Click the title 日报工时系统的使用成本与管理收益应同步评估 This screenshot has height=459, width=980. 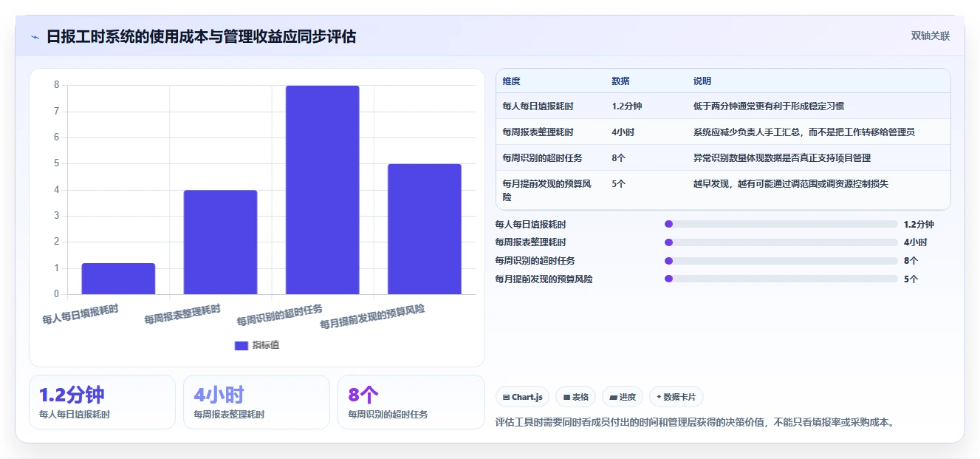pyautogui.click(x=201, y=36)
